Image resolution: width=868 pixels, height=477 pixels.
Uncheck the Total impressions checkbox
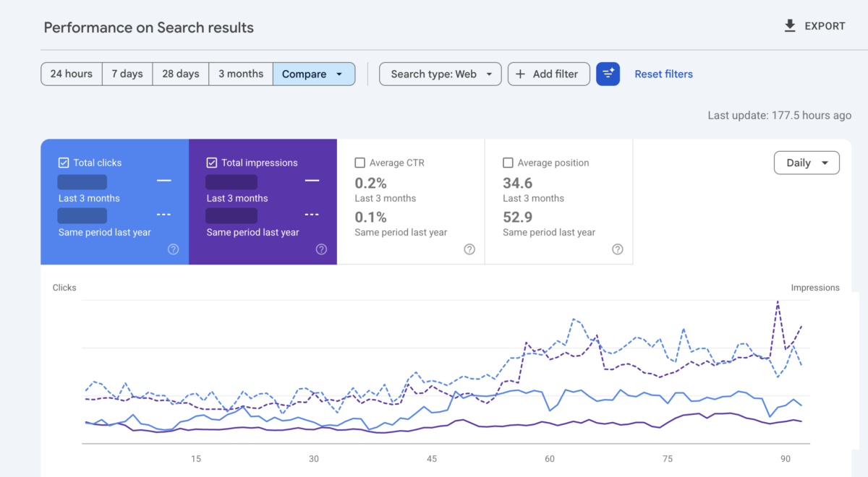[212, 163]
